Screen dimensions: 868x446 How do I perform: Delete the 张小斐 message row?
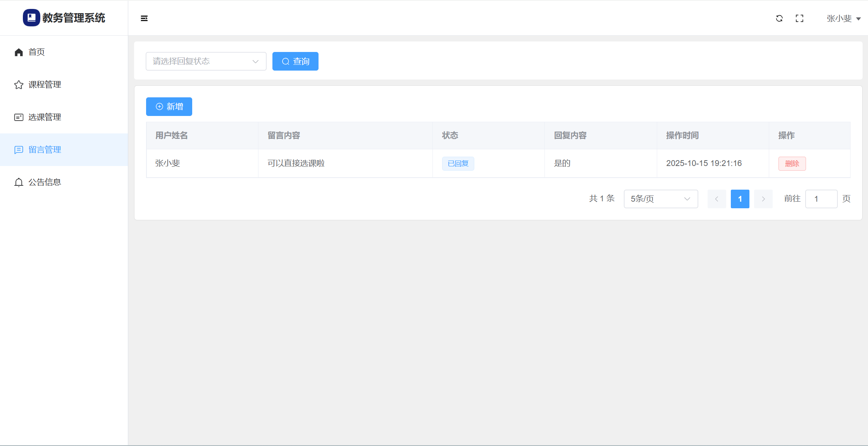point(792,164)
